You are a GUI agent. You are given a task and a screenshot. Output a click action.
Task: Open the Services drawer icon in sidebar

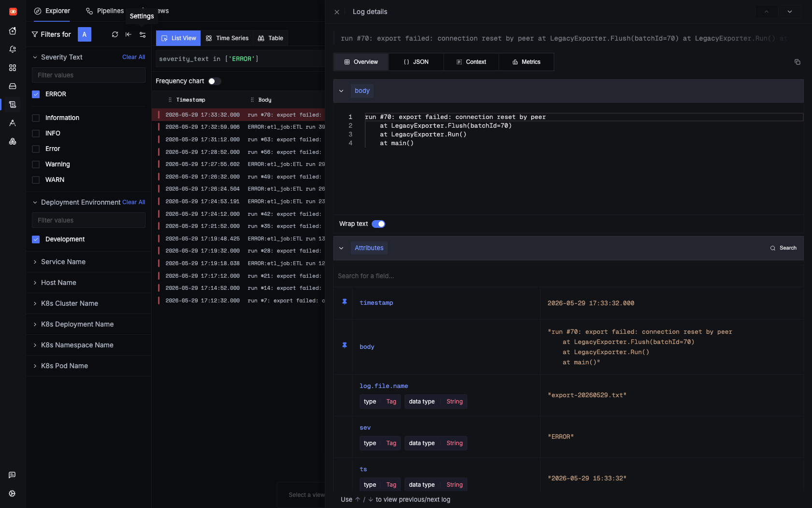click(13, 86)
